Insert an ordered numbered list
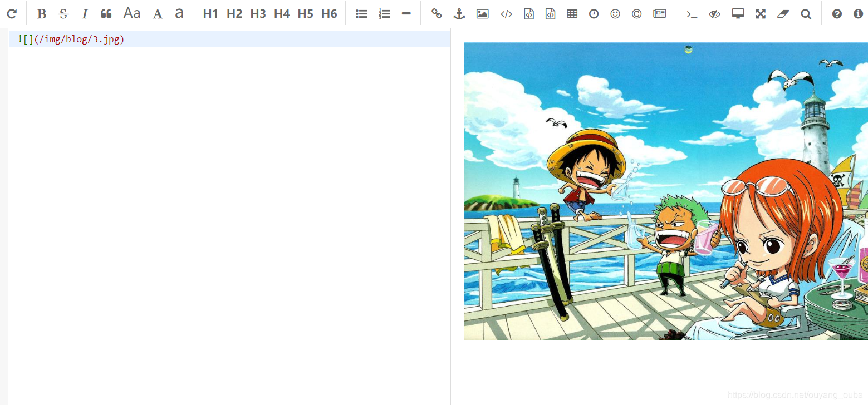The height and width of the screenshot is (405, 868). 384,14
